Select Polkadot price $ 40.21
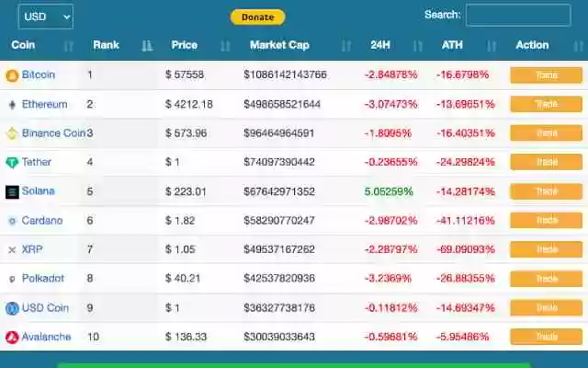Image resolution: width=588 pixels, height=368 pixels. coord(183,278)
